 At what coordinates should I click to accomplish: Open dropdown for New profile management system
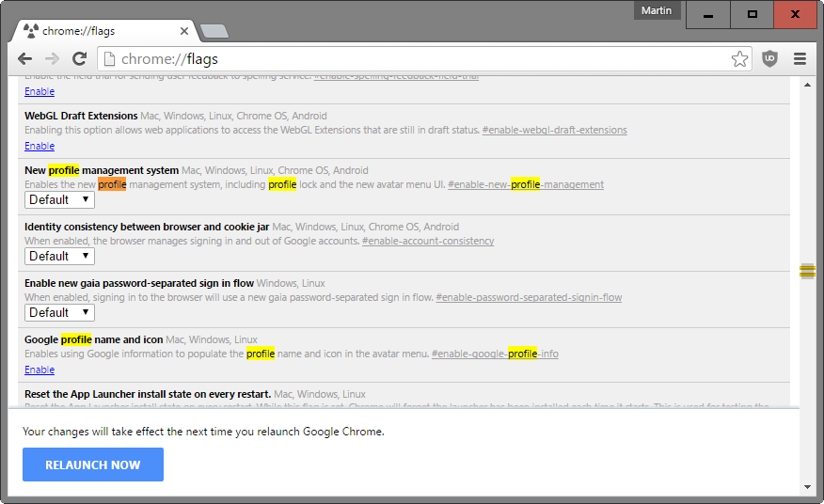coord(59,199)
